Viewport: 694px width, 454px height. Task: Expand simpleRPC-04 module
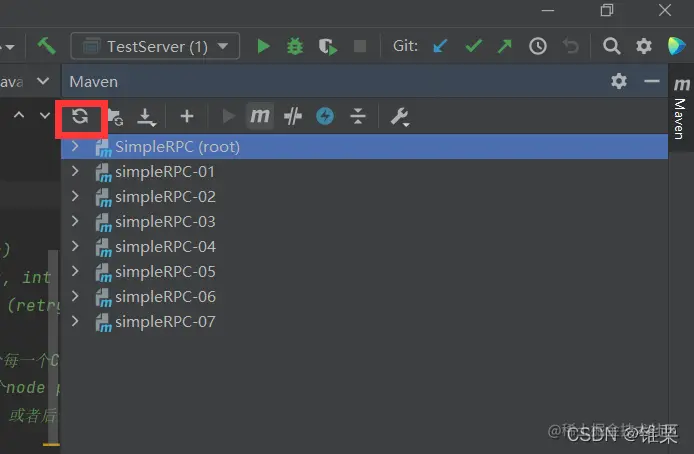click(x=75, y=246)
